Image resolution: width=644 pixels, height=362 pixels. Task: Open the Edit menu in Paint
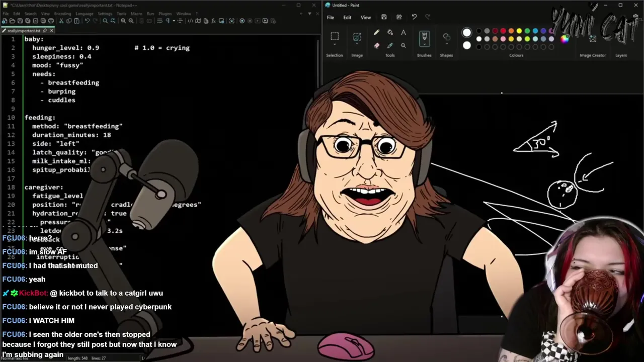[x=347, y=18]
